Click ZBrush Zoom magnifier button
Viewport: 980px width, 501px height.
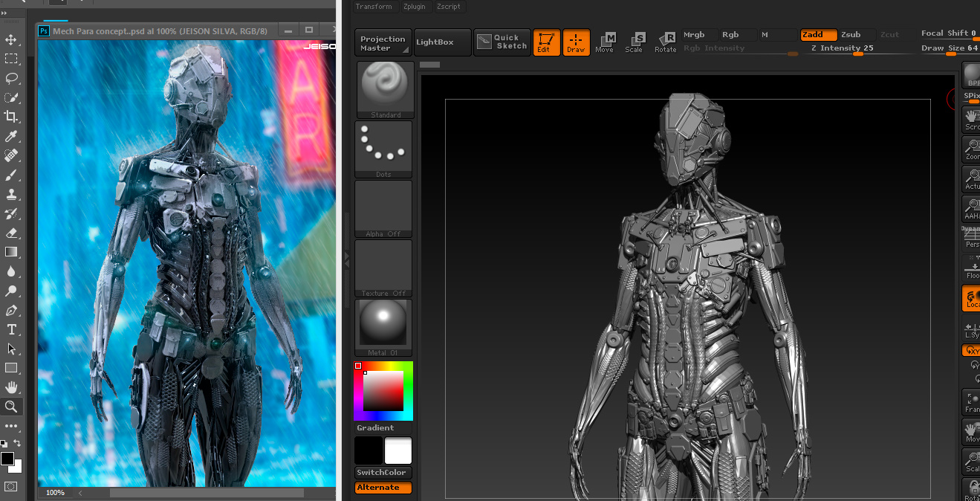point(972,149)
